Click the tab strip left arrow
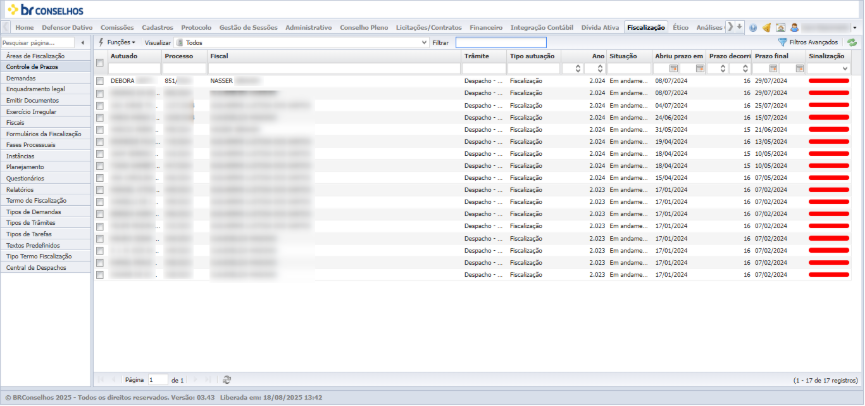 pyautogui.click(x=6, y=27)
